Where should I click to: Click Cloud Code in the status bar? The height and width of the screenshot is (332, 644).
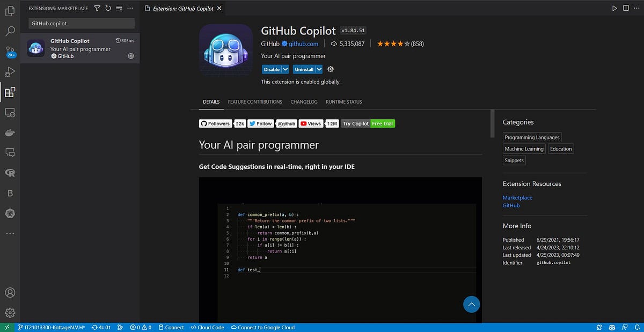click(208, 327)
